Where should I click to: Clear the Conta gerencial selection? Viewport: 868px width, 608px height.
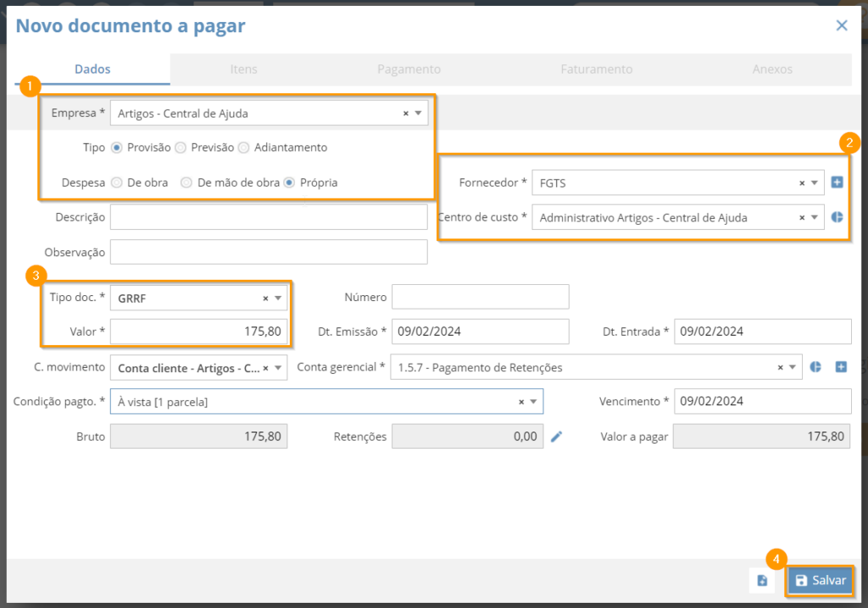(781, 367)
